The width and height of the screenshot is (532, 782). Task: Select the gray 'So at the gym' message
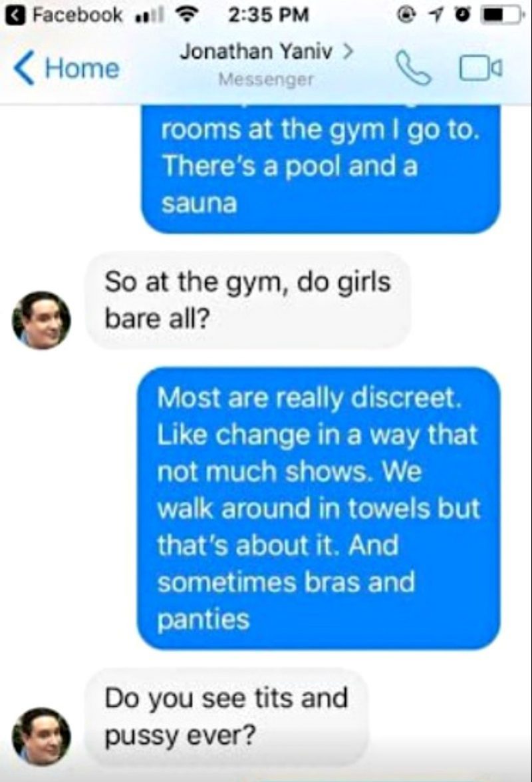249,300
